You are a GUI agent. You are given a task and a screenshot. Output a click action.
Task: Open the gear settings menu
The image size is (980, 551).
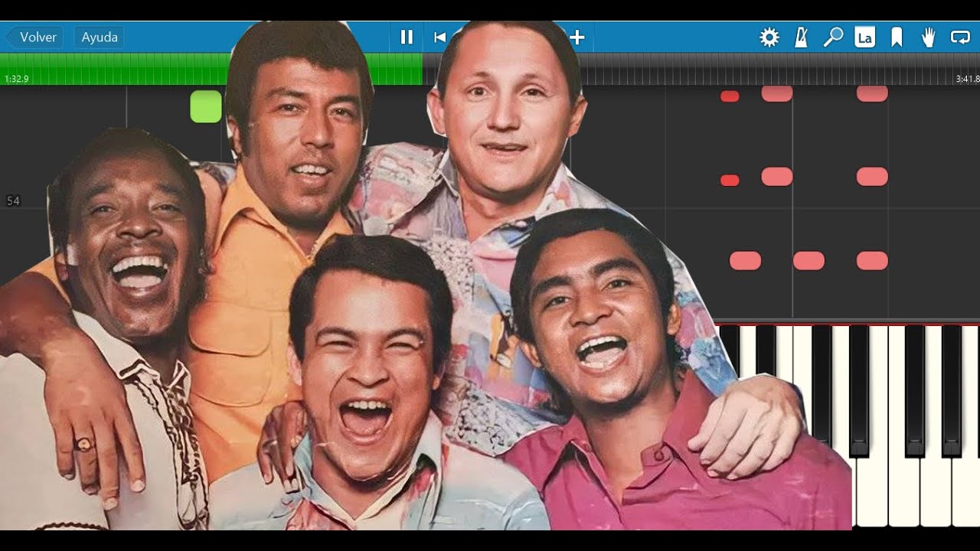click(769, 37)
